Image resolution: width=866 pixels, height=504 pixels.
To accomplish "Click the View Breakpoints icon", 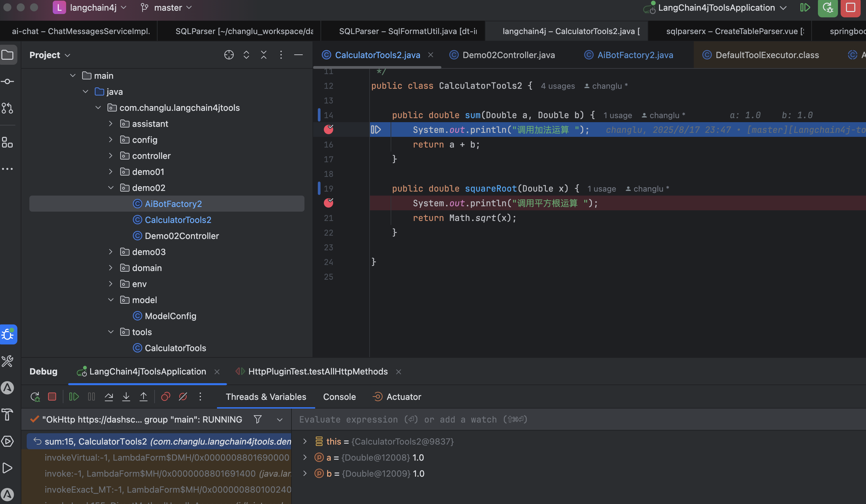I will [x=166, y=397].
